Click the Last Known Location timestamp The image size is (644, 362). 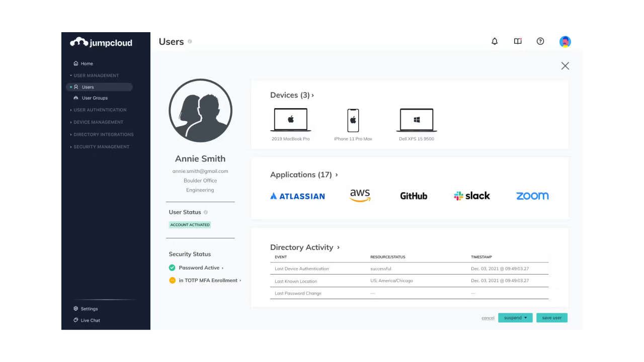click(500, 281)
